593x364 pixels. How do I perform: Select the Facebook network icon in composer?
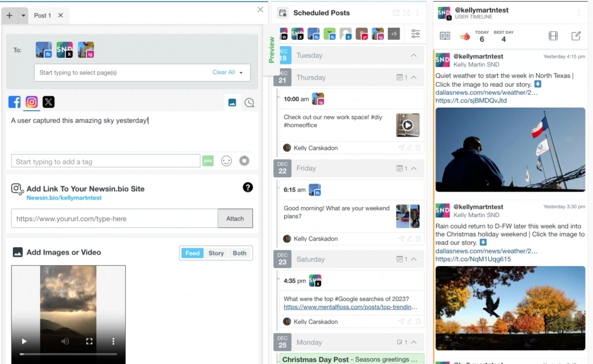point(14,102)
